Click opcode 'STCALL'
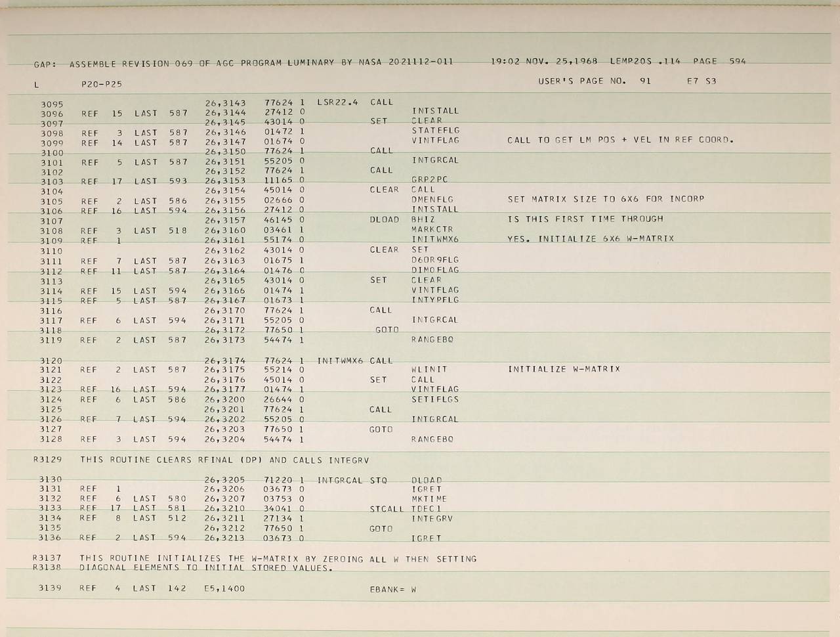Viewport: 840px width, 637px height. click(x=387, y=509)
